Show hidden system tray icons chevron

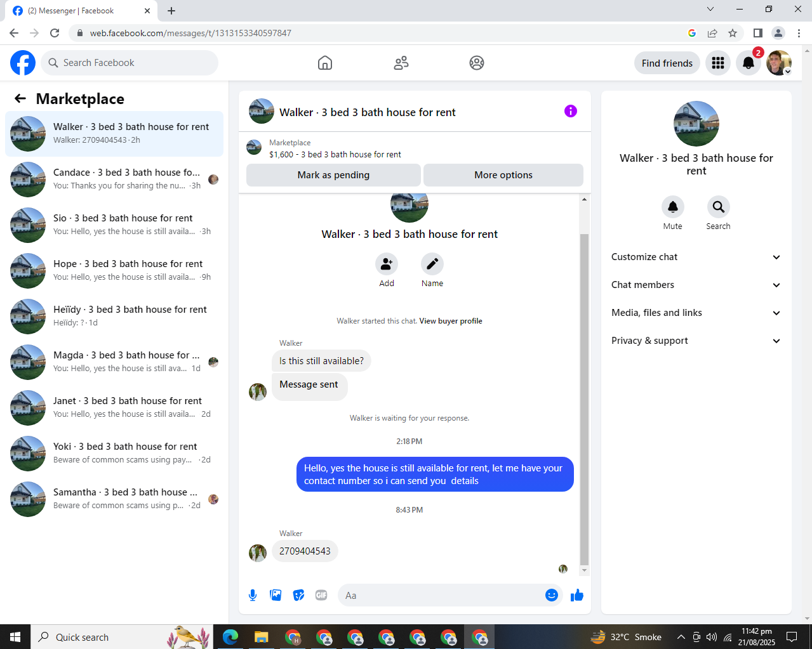click(681, 637)
